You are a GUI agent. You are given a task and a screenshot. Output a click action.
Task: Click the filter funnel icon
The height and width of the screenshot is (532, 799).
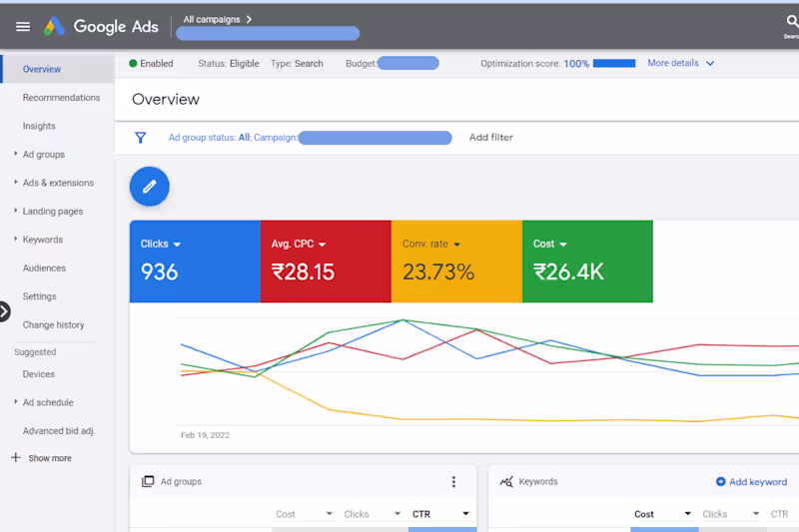point(141,138)
